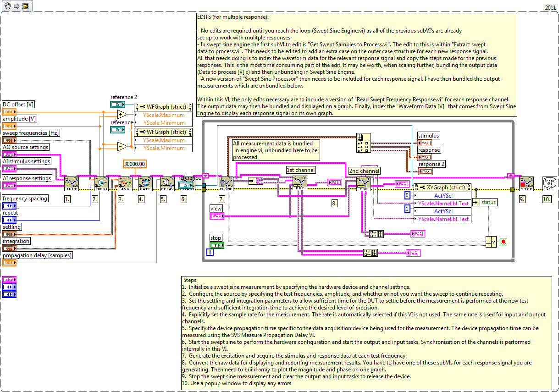Select the INIT subVI node
The height and width of the screenshot is (392, 559).
[72, 183]
